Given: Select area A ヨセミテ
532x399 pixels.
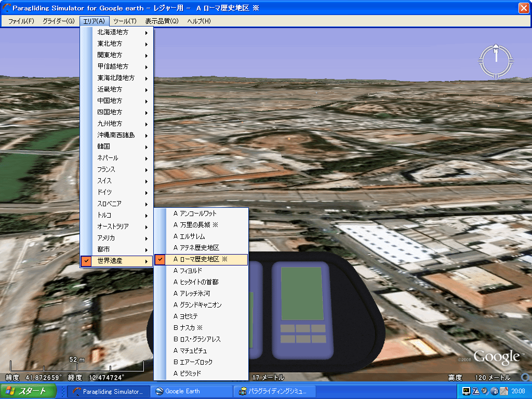Looking at the screenshot, I should pyautogui.click(x=201, y=316).
